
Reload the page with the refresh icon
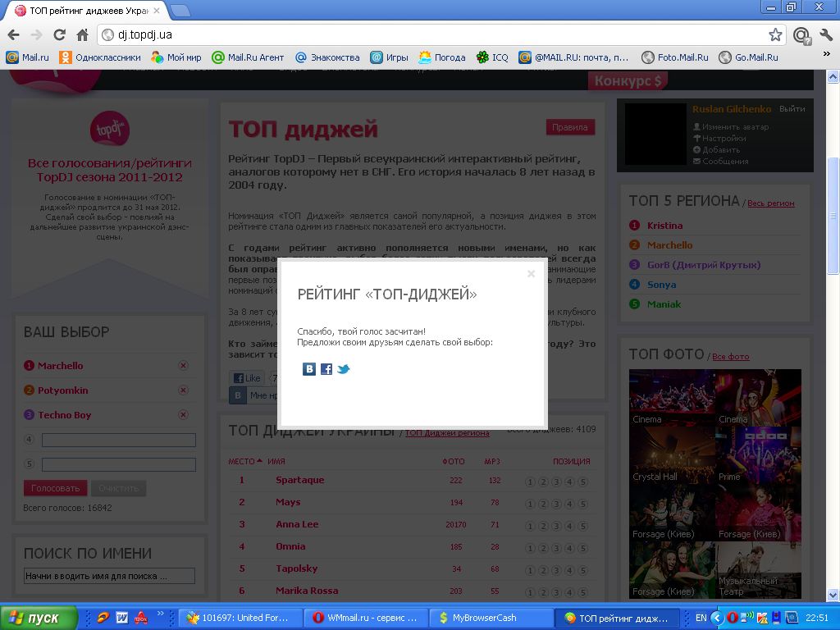(x=59, y=35)
